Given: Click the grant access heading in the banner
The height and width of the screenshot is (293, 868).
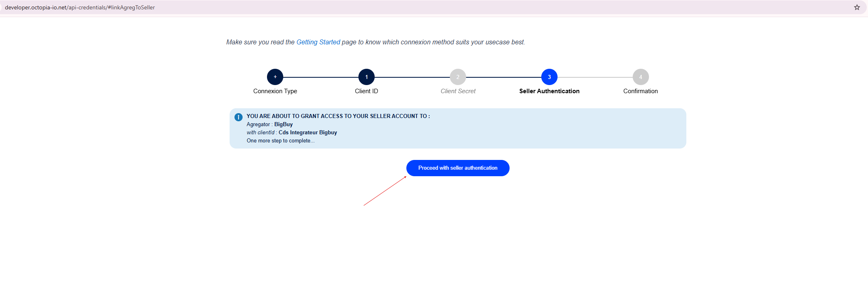Looking at the screenshot, I should click(338, 116).
